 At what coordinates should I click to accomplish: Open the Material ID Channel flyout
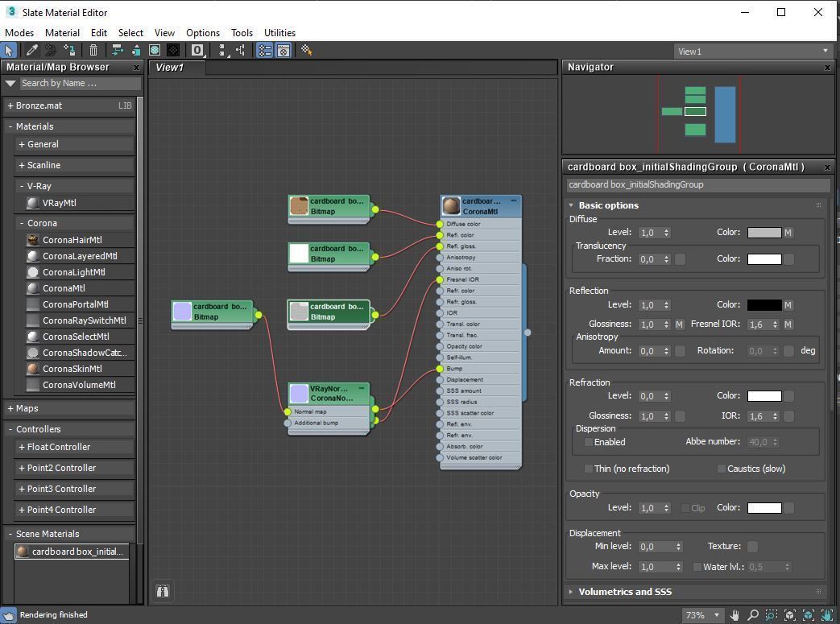[197, 51]
